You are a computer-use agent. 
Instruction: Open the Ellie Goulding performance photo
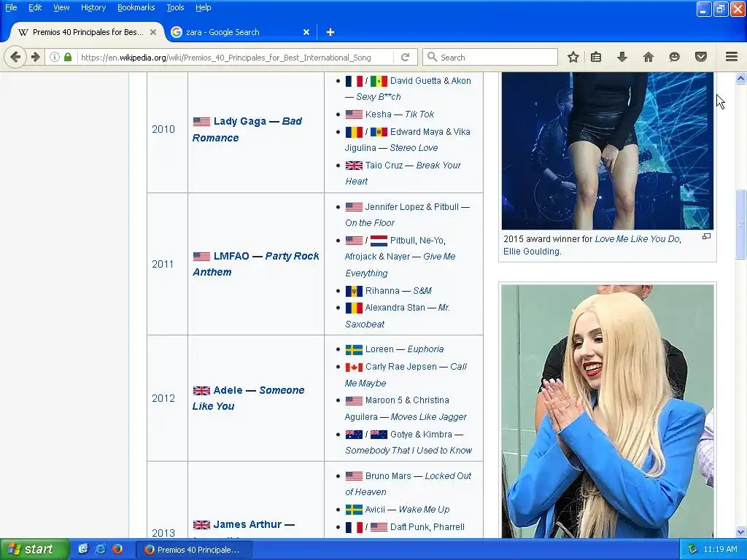(608, 151)
